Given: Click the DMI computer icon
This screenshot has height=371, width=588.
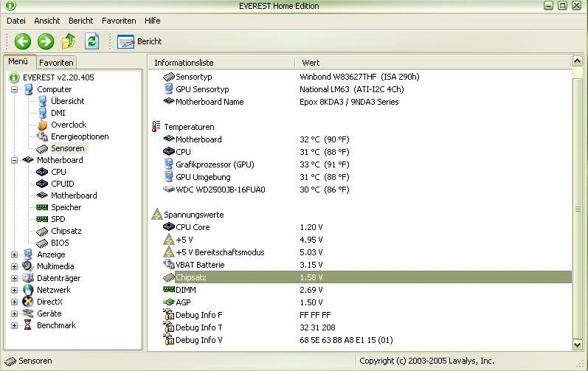Looking at the screenshot, I should [42, 113].
